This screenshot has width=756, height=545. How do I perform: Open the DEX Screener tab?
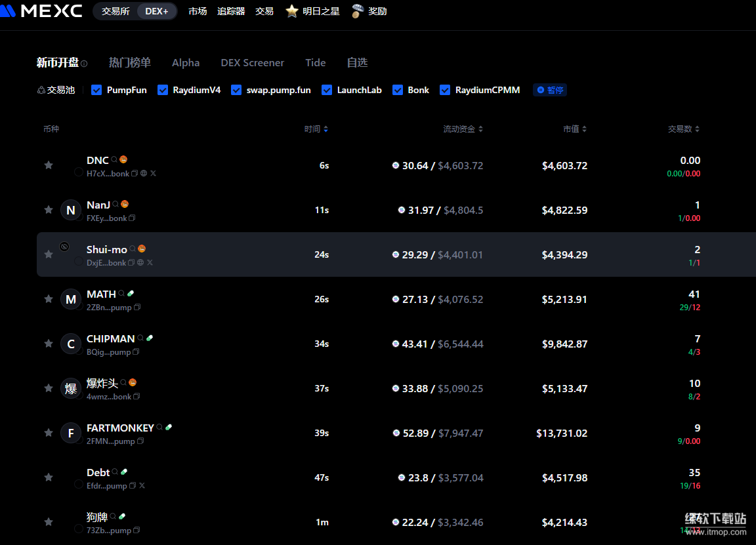tap(253, 63)
